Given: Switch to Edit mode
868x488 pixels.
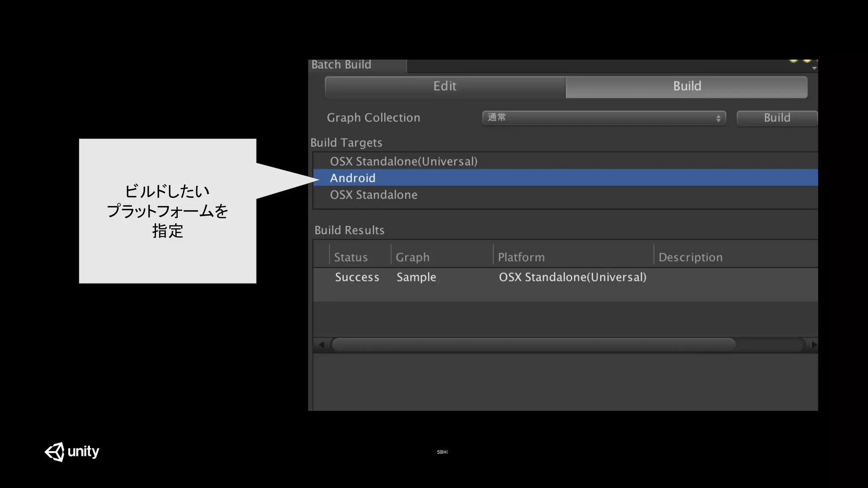Looking at the screenshot, I should (445, 86).
